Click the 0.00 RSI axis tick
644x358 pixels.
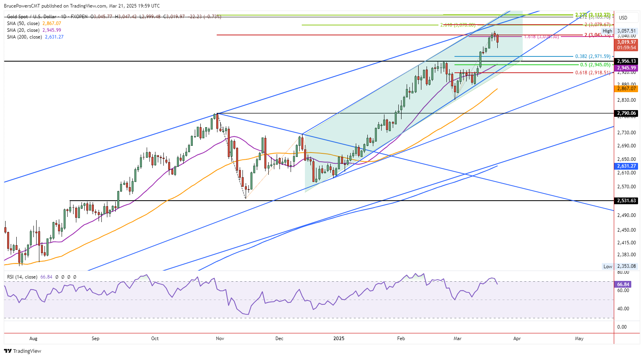[622, 327]
